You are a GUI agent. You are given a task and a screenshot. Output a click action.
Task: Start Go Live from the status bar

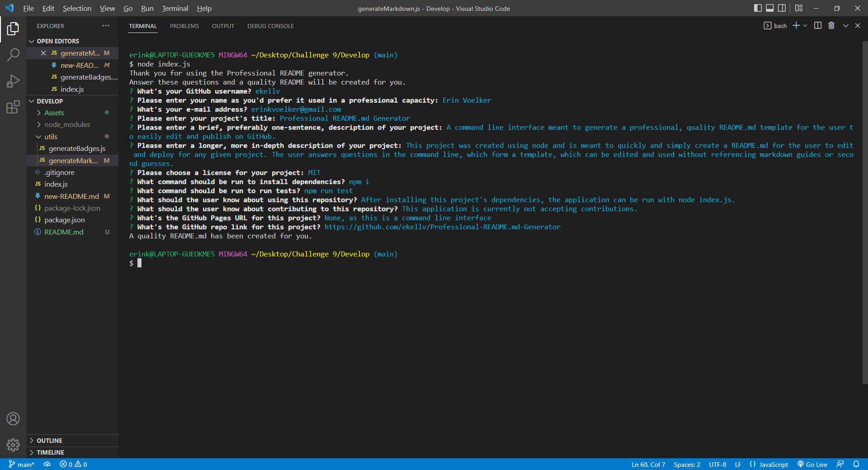pos(812,464)
